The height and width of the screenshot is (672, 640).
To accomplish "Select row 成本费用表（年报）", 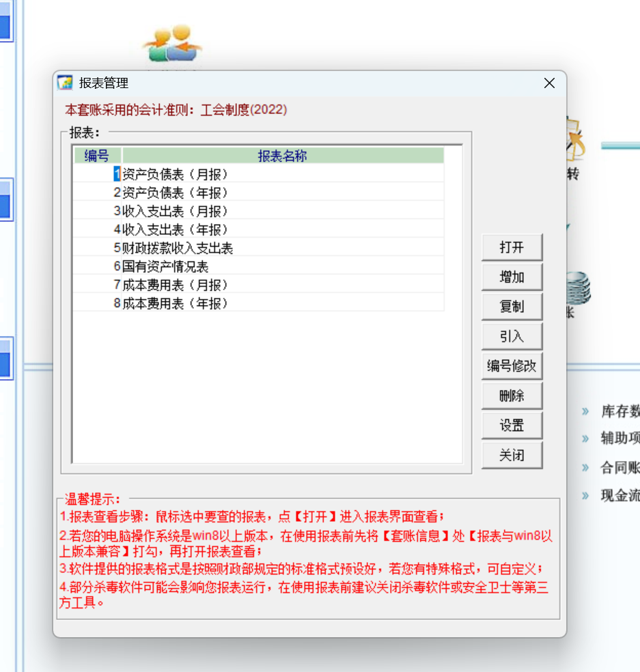I will (258, 303).
